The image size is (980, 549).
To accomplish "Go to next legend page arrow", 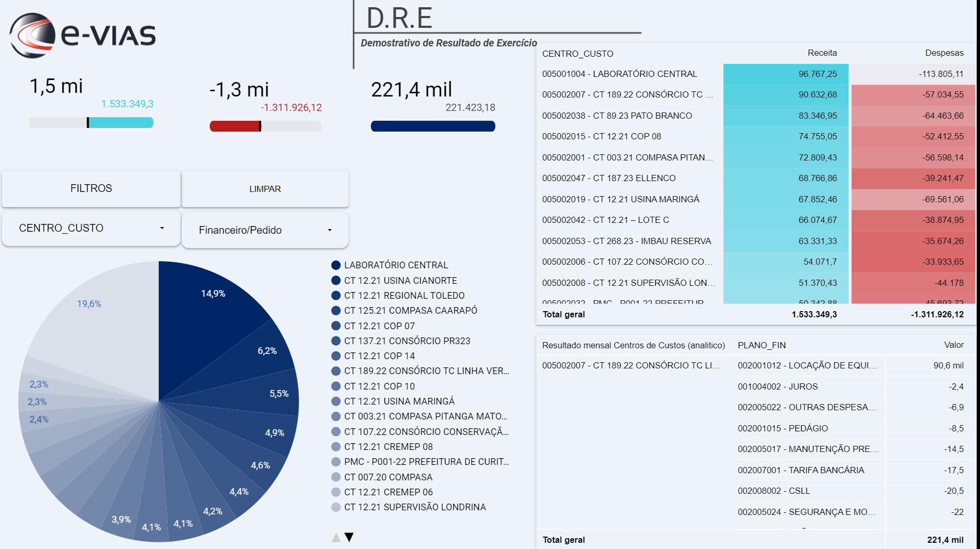I will point(349,537).
